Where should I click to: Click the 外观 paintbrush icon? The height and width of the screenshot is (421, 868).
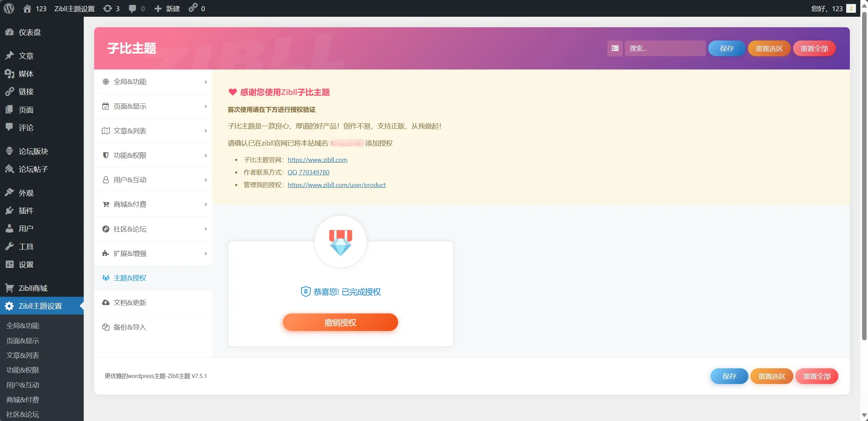point(9,193)
